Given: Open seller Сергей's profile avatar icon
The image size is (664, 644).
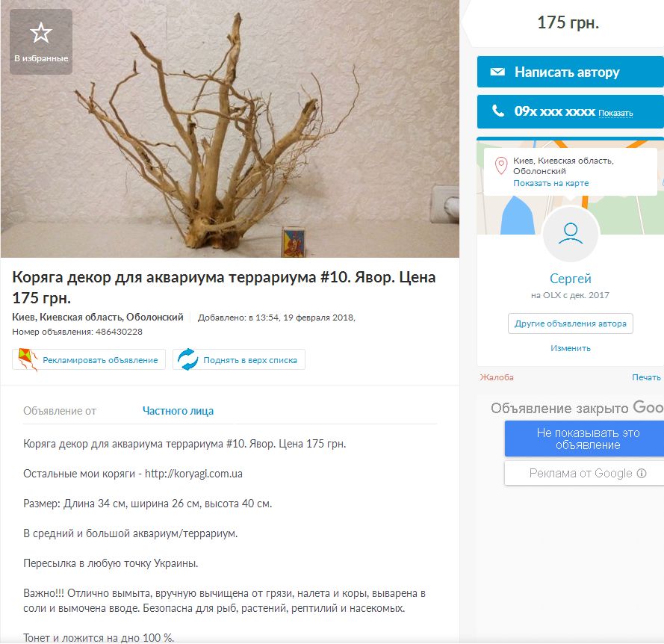Looking at the screenshot, I should 571,234.
